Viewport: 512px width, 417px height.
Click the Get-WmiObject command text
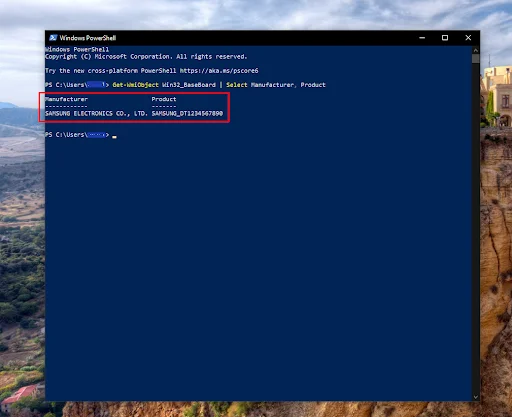(135, 85)
